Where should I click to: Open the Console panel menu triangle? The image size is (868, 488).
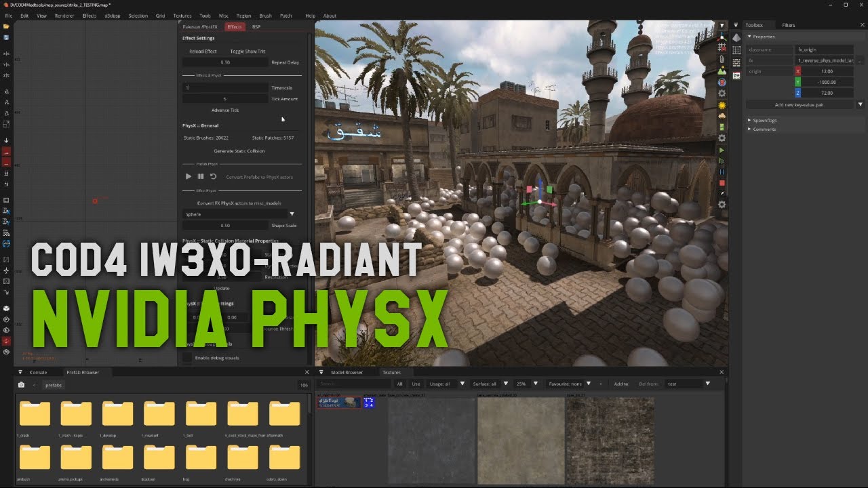click(20, 372)
